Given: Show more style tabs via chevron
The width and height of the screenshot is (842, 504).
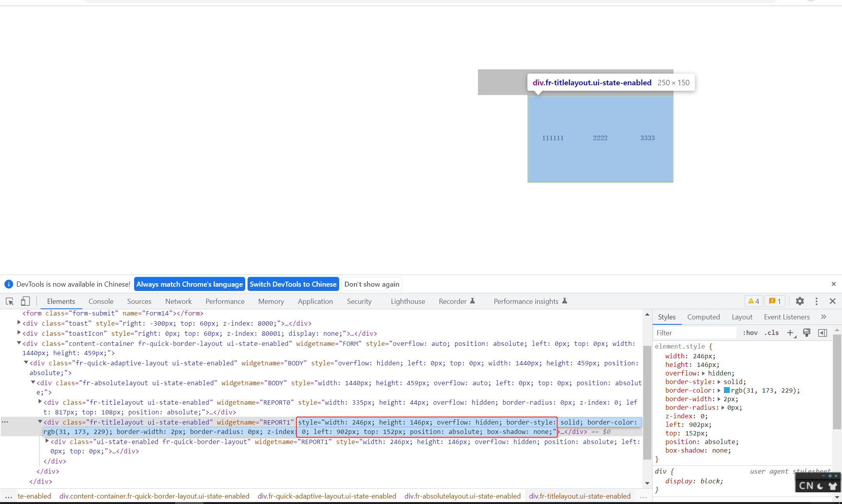Looking at the screenshot, I should (823, 317).
